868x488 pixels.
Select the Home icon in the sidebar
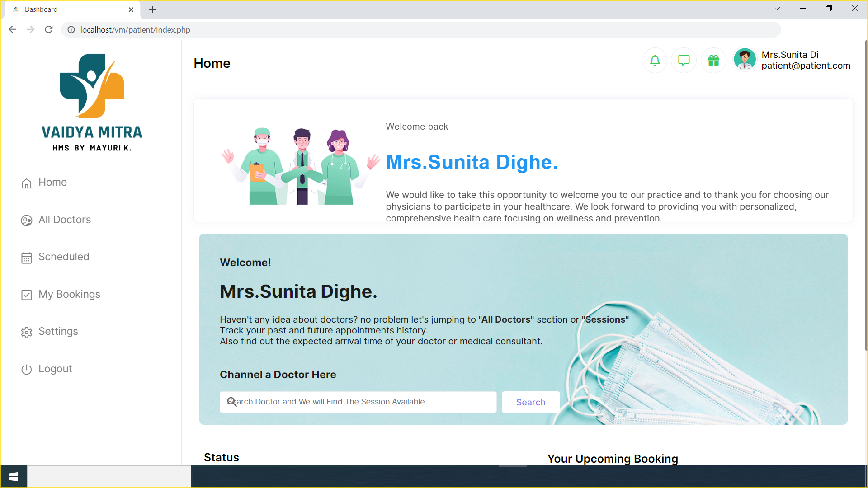coord(27,183)
